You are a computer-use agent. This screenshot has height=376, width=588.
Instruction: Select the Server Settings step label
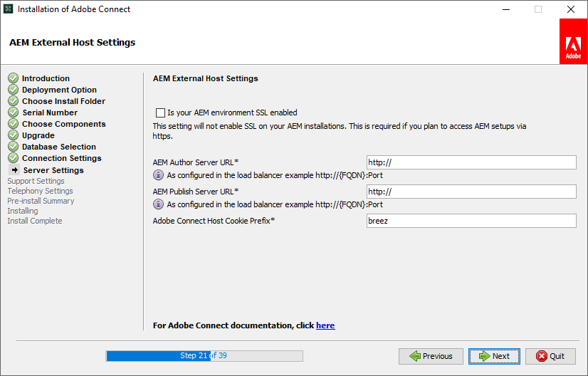53,170
